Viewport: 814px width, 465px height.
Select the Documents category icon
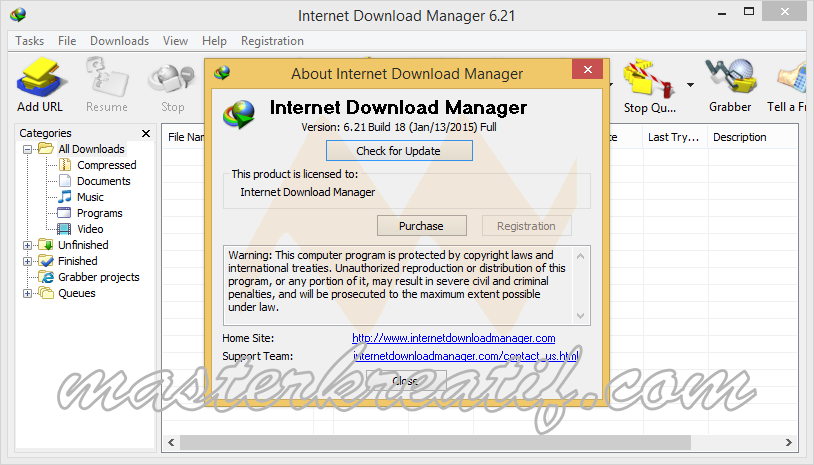65,181
